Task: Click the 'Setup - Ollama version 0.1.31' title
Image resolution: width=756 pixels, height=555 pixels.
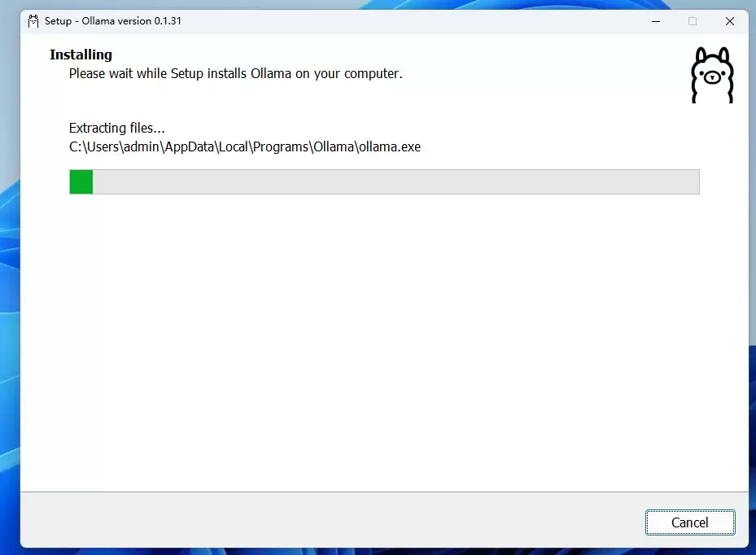Action: (x=113, y=20)
